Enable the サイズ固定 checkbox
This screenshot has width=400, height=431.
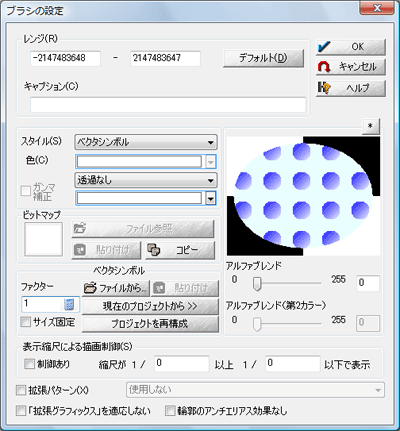[x=26, y=322]
